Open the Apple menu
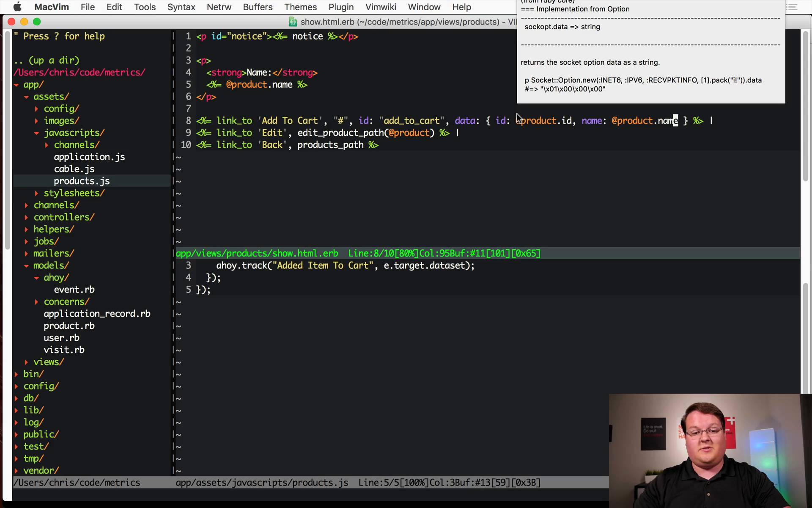812x508 pixels. (x=17, y=7)
